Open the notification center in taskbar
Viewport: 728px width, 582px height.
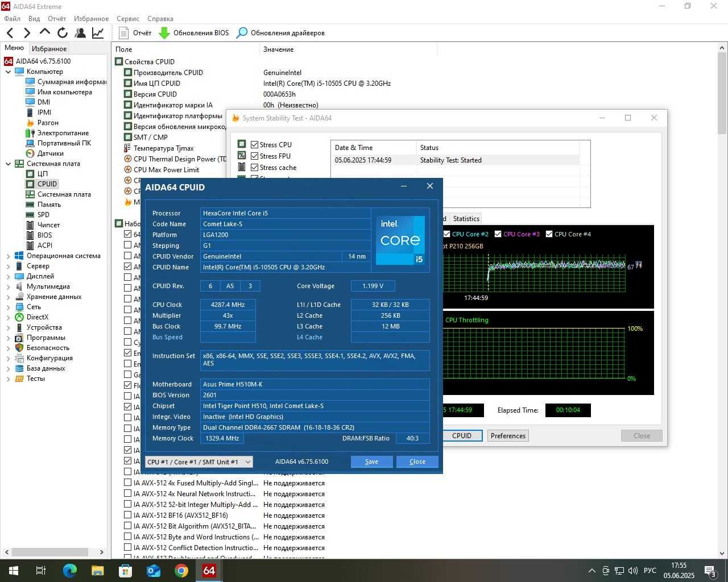710,571
